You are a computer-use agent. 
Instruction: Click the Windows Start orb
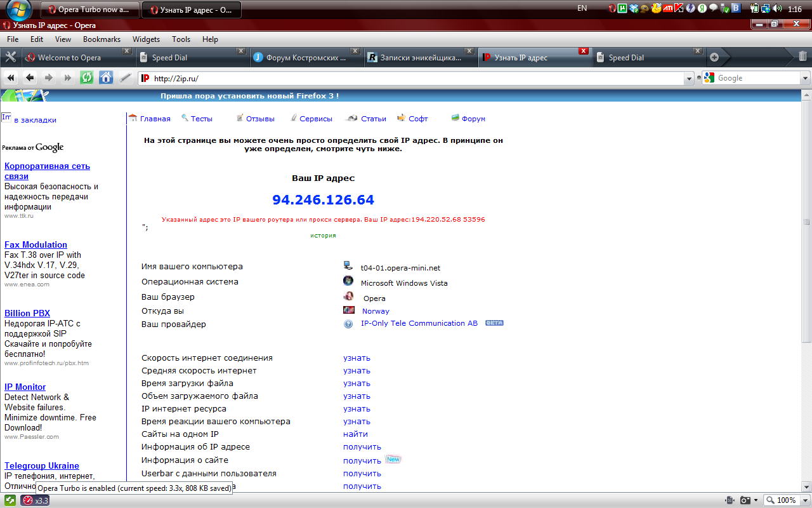(x=18, y=9)
